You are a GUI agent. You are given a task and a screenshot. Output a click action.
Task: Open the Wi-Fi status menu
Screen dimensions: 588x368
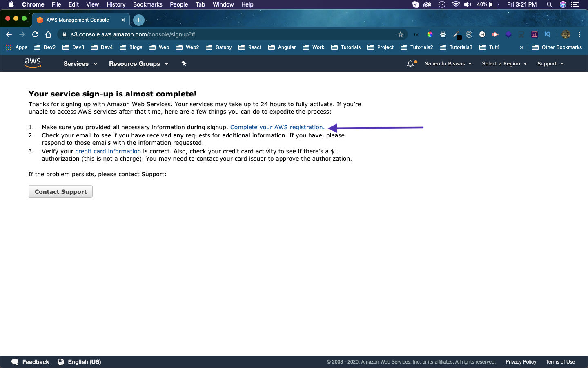pyautogui.click(x=456, y=4)
